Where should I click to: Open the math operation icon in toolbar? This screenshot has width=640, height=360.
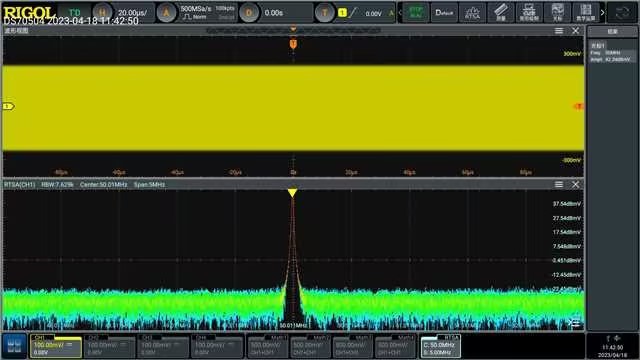(x=586, y=13)
